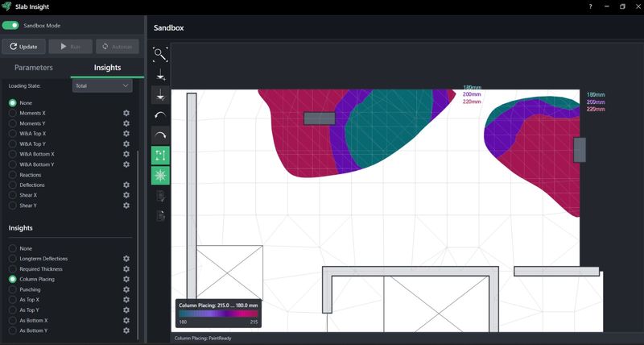Click the help question mark icon
Screen dimensions: 644x345
590,6
